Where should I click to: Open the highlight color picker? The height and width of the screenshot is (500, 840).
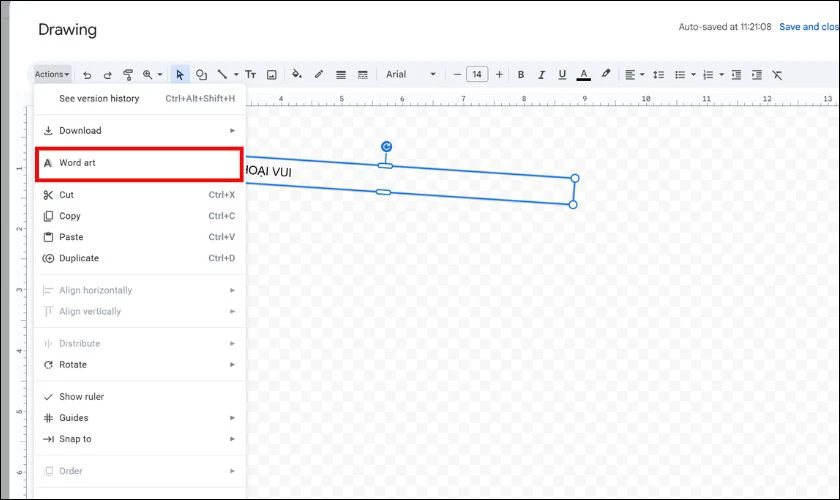(x=605, y=74)
